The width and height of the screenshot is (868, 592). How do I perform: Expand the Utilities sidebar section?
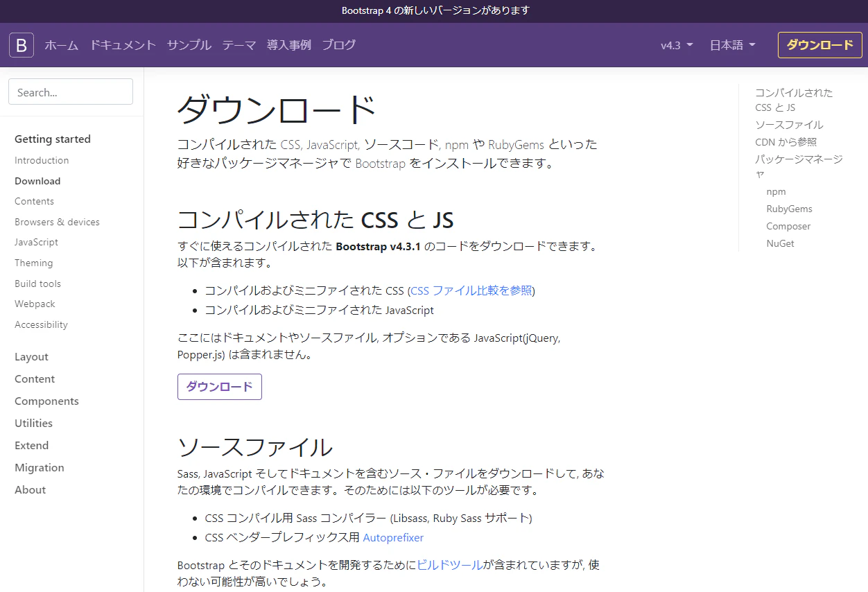pos(33,423)
